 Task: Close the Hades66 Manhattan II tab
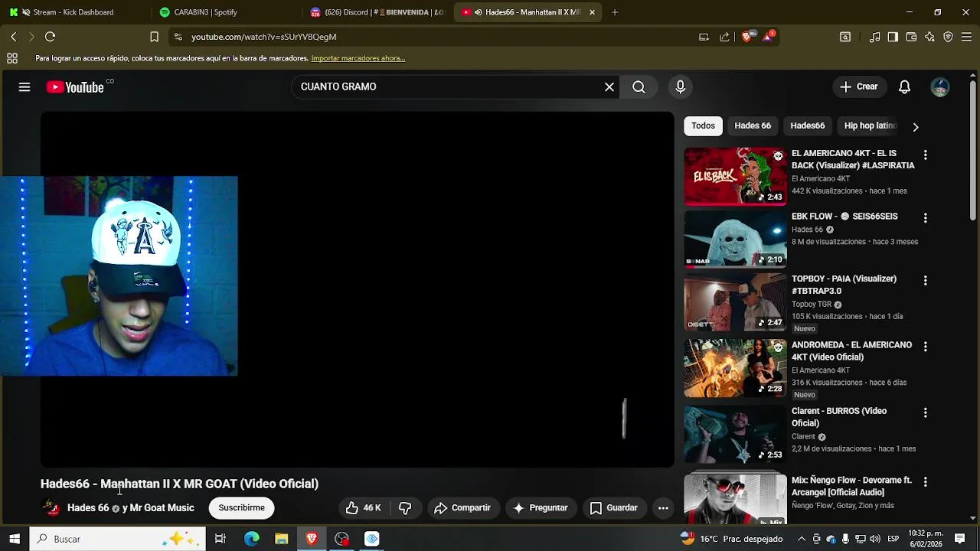[592, 12]
